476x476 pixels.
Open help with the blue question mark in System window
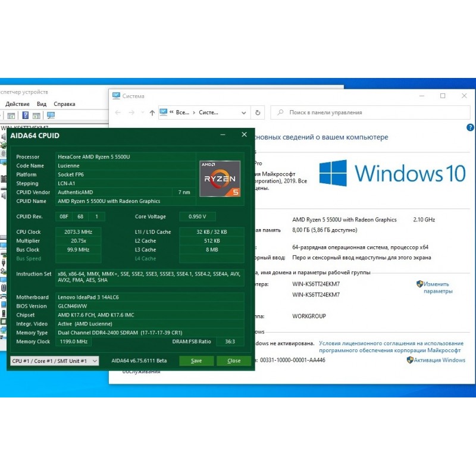[x=470, y=127]
